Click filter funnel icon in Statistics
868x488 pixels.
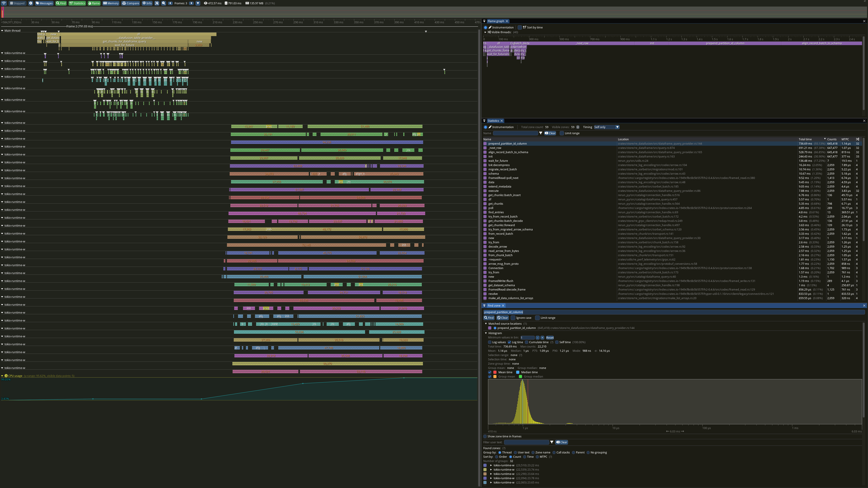point(541,133)
